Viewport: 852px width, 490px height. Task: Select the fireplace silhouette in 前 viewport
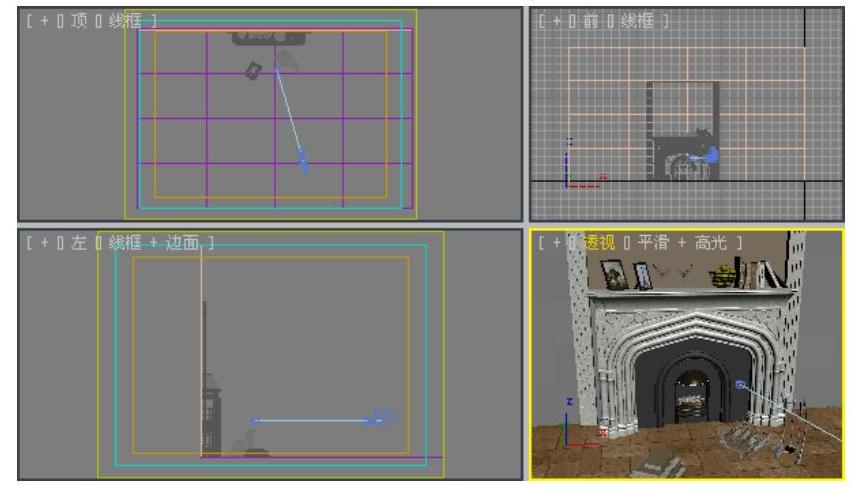click(683, 131)
